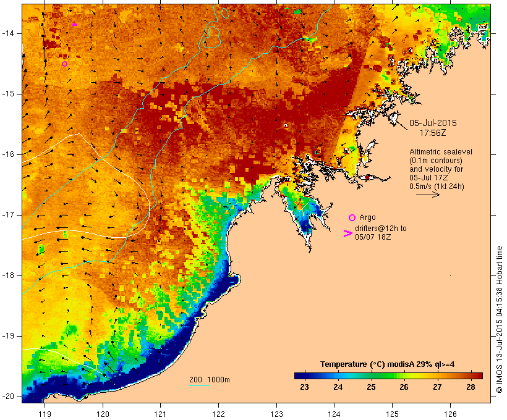Click the longitude axis label '123'
The image size is (507, 420).
coord(276,414)
